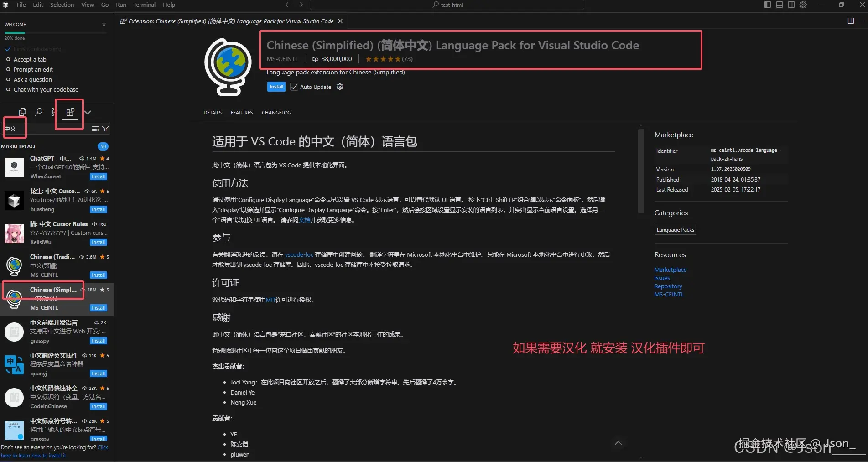Switch to the FEATURES tab
Image resolution: width=868 pixels, height=462 pixels.
pyautogui.click(x=242, y=113)
